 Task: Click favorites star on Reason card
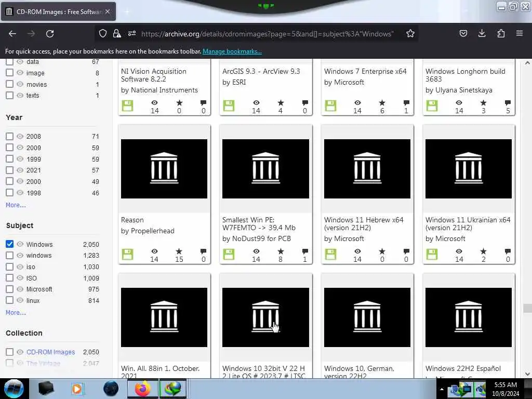click(x=179, y=251)
